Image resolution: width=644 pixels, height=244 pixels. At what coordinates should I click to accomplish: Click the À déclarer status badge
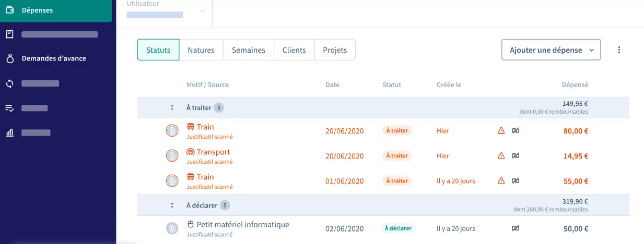[398, 228]
